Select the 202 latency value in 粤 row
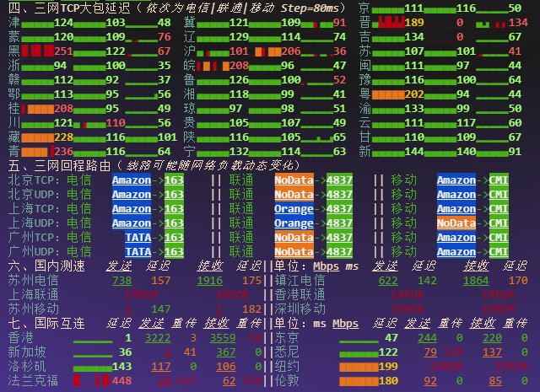 [414, 94]
